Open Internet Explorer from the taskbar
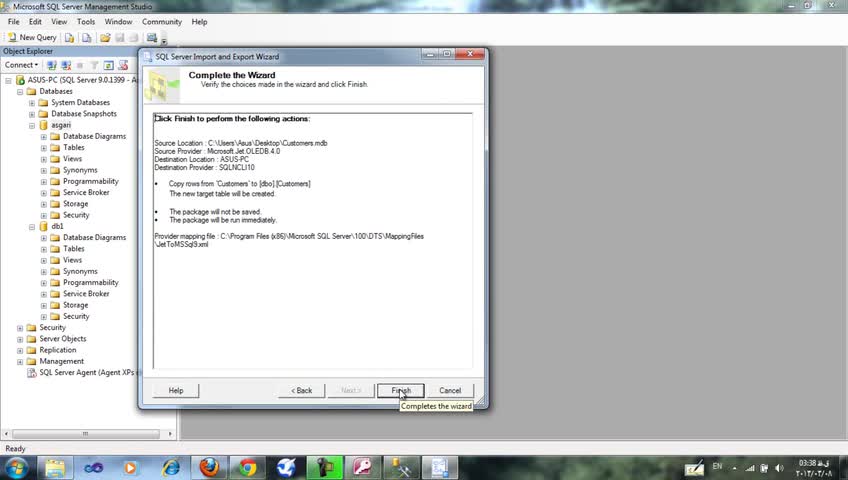 (171, 468)
